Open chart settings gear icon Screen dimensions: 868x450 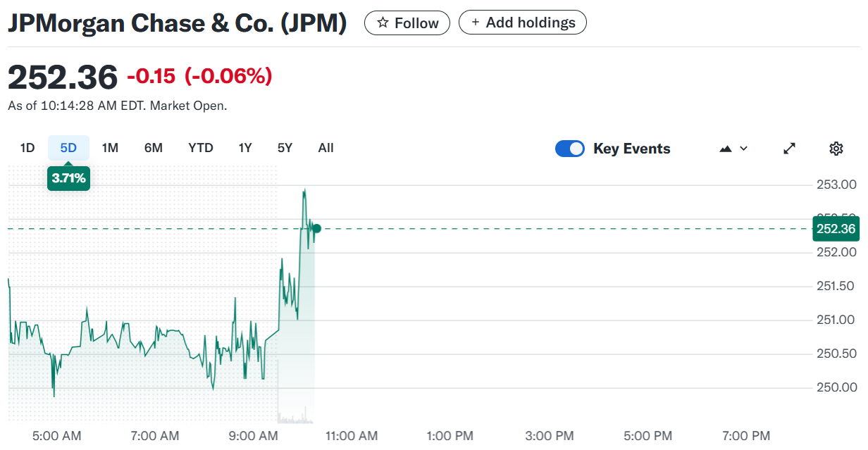point(836,149)
